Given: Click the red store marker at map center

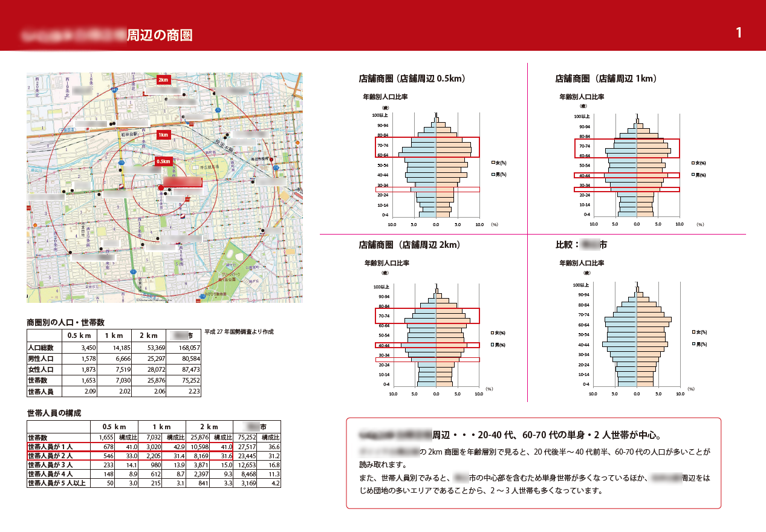Looking at the screenshot, I should click(x=160, y=188).
